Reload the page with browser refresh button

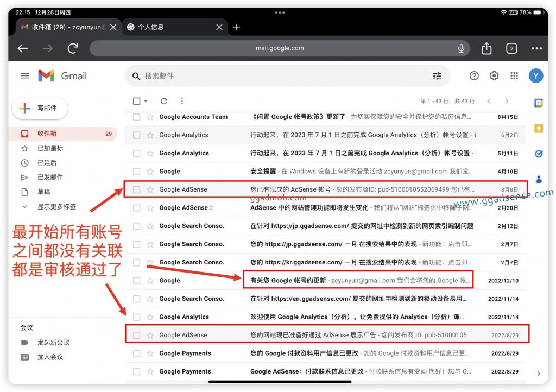point(73,48)
